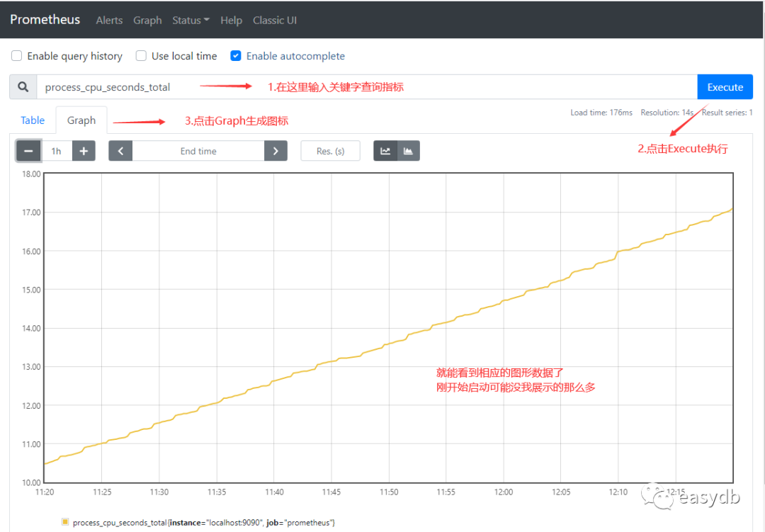This screenshot has height=532, width=765.
Task: Go to previous end time arrow
Action: [120, 151]
